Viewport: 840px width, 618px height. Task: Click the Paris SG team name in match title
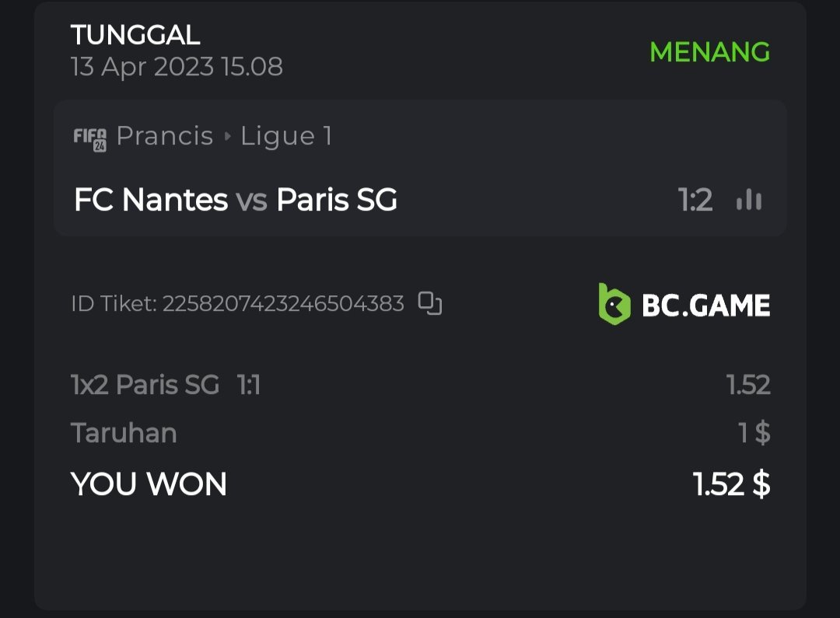337,200
